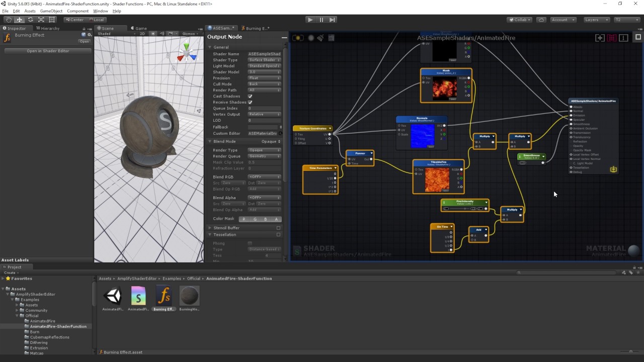
Task: Click the Pause button
Action: tap(321, 20)
